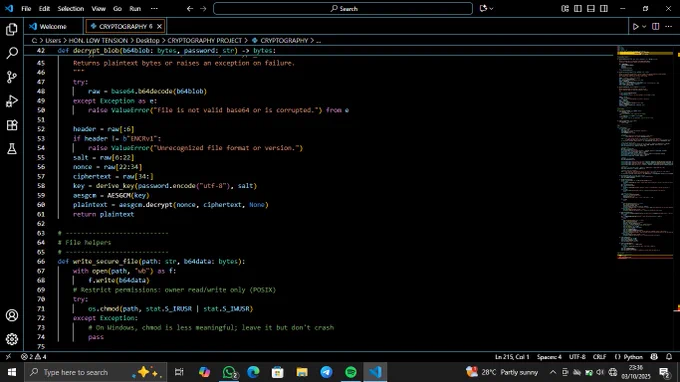Change encoding via UTF-8
Screen dimensions: 680x382
coord(577,357)
